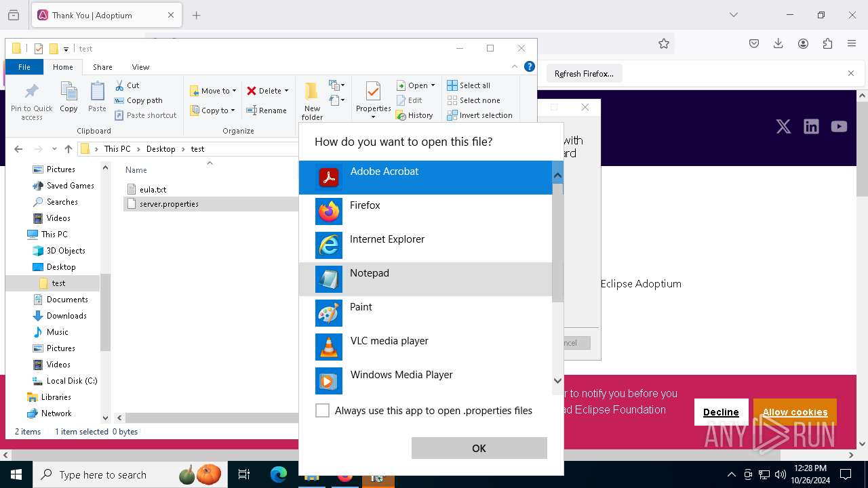Click the Copy ribbon icon

pyautogui.click(x=68, y=91)
